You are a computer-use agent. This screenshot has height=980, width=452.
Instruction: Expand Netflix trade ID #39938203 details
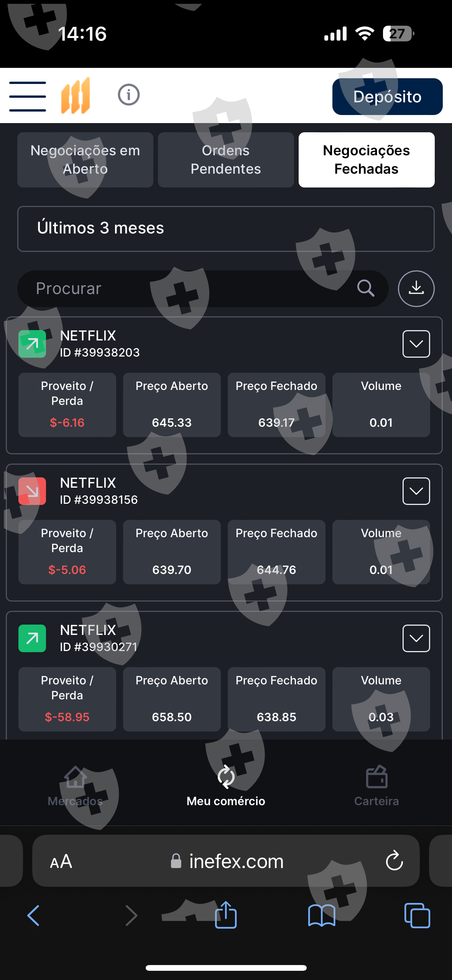416,344
